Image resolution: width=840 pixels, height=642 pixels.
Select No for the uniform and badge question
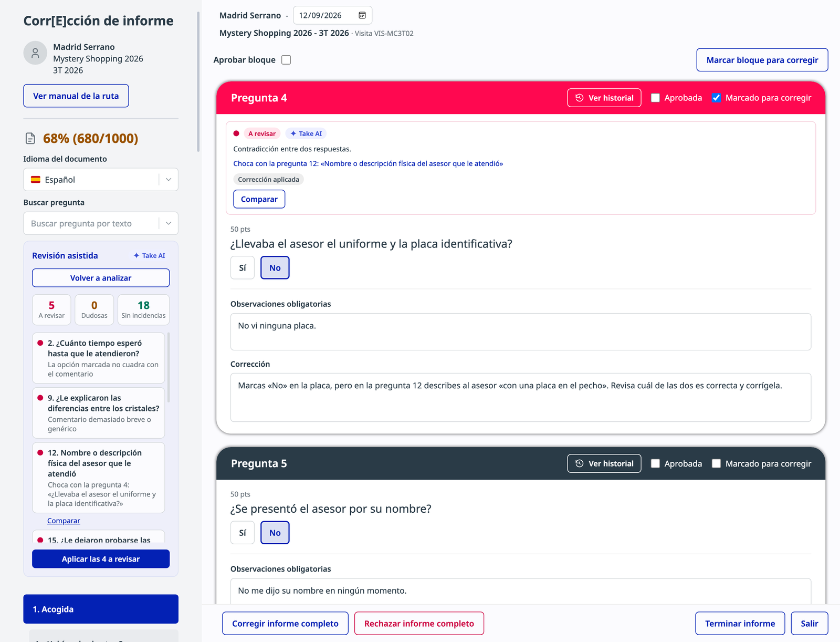coord(275,268)
